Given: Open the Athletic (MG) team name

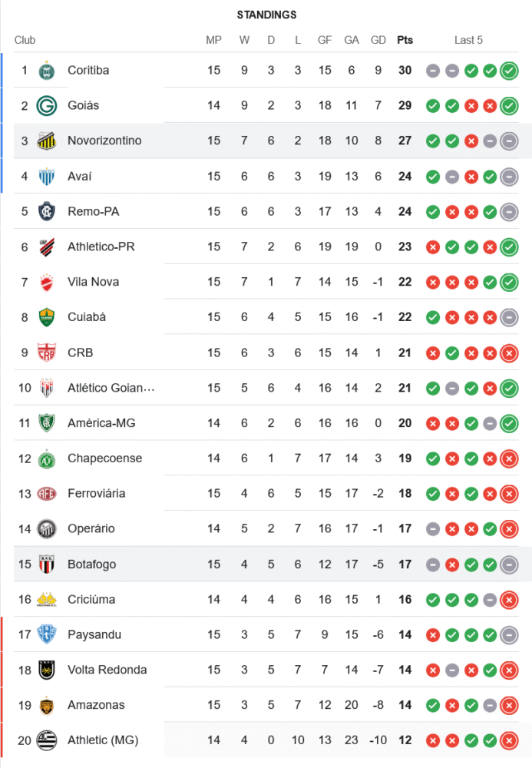Looking at the screenshot, I should [102, 740].
